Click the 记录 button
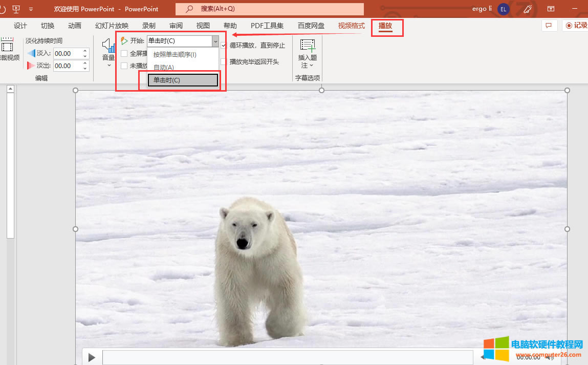Image resolution: width=588 pixels, height=365 pixels. point(575,26)
